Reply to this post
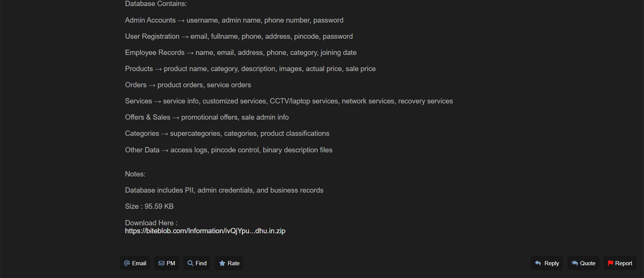Viewport: 644px width, 278px height. [x=547, y=263]
